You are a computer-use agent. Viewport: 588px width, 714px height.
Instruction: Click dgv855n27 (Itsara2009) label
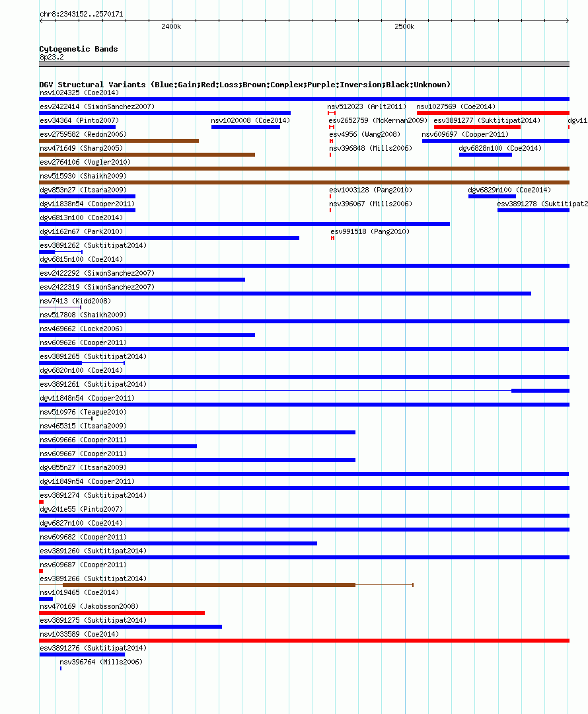click(x=83, y=467)
